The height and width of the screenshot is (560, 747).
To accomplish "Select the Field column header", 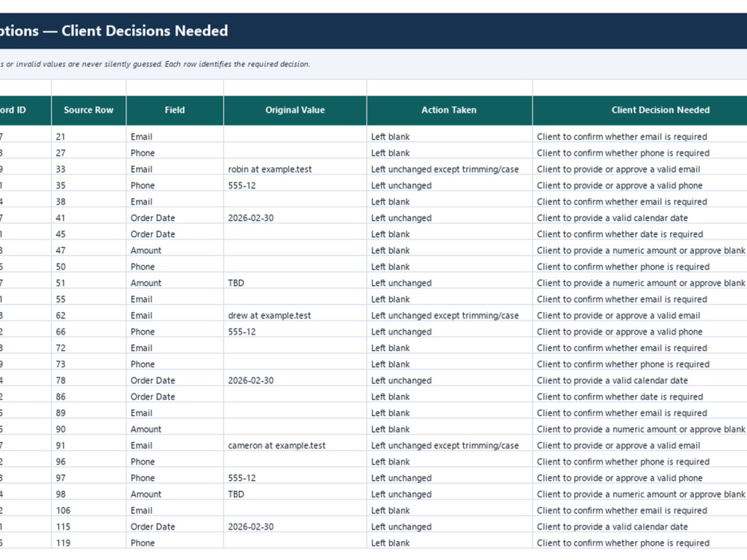I will pyautogui.click(x=175, y=110).
